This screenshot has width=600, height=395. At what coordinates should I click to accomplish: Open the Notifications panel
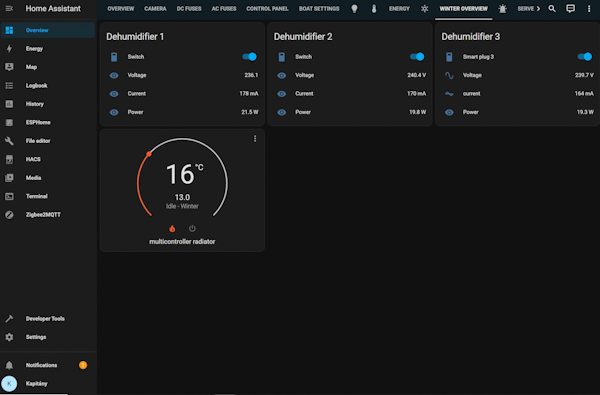coord(48,365)
